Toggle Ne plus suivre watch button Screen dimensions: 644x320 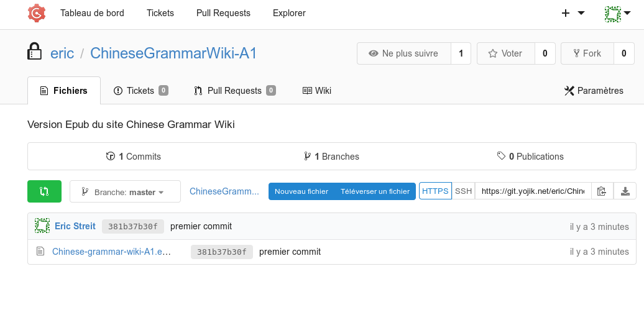pos(403,53)
